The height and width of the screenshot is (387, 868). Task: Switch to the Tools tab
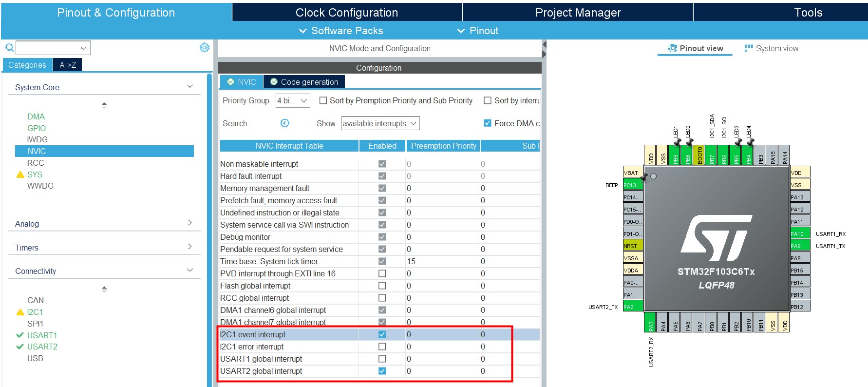point(808,12)
